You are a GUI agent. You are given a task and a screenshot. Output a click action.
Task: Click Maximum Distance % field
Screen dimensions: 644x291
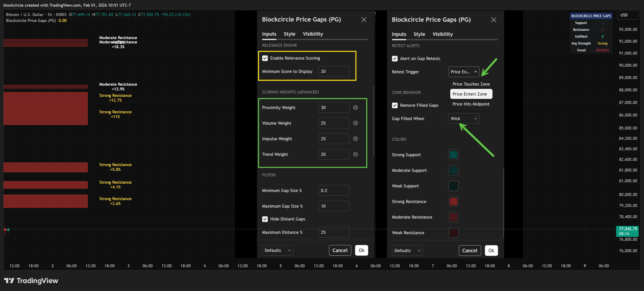point(334,232)
